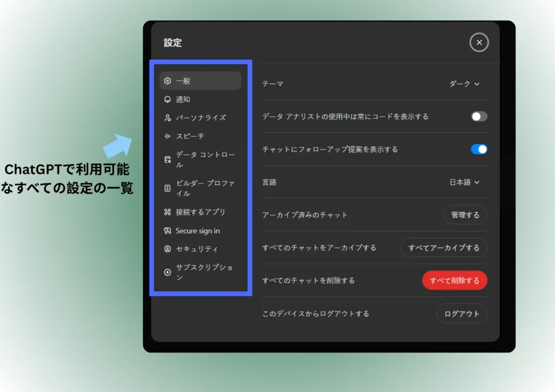Disable the フォローアップ提案 toggle
Image resolution: width=555 pixels, height=392 pixels.
pos(479,149)
